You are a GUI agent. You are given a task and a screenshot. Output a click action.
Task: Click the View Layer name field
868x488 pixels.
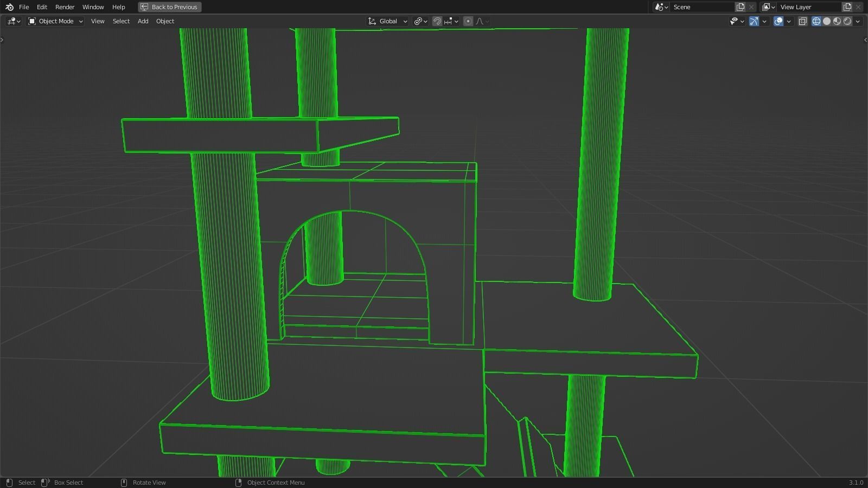810,7
